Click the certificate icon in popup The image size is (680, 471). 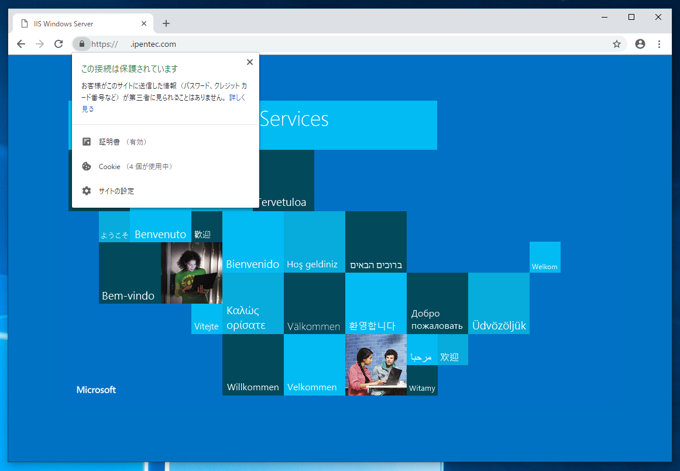click(87, 141)
